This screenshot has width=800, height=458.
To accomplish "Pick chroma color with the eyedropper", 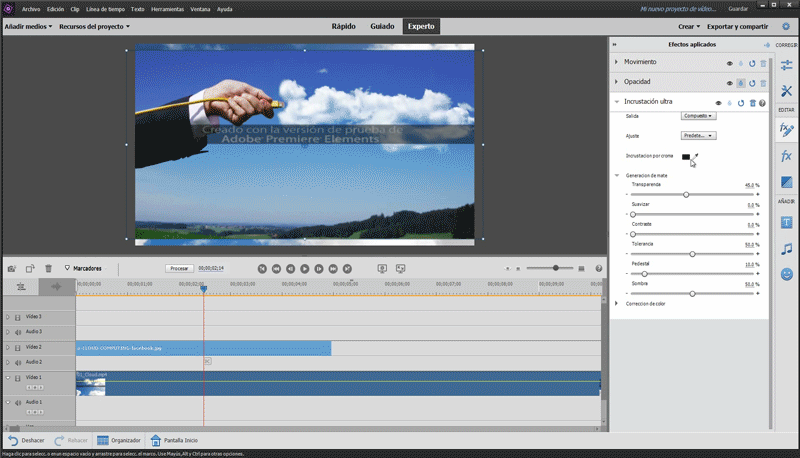I will coord(695,156).
